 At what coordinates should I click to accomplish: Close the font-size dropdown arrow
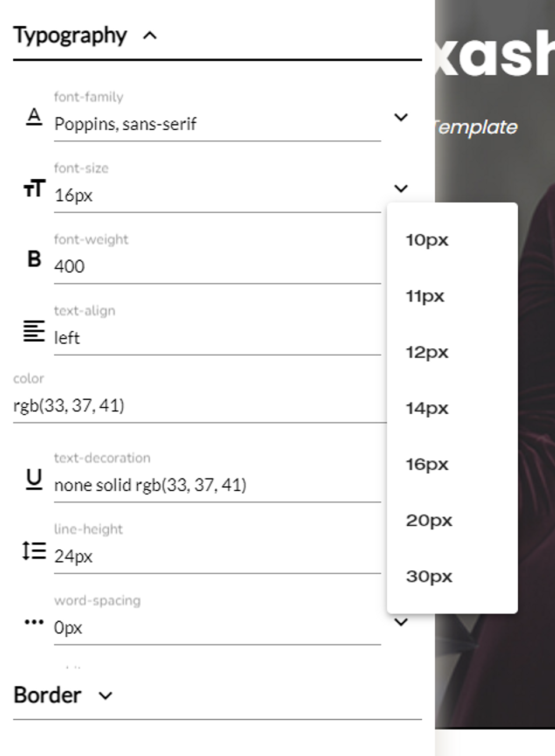tap(401, 189)
